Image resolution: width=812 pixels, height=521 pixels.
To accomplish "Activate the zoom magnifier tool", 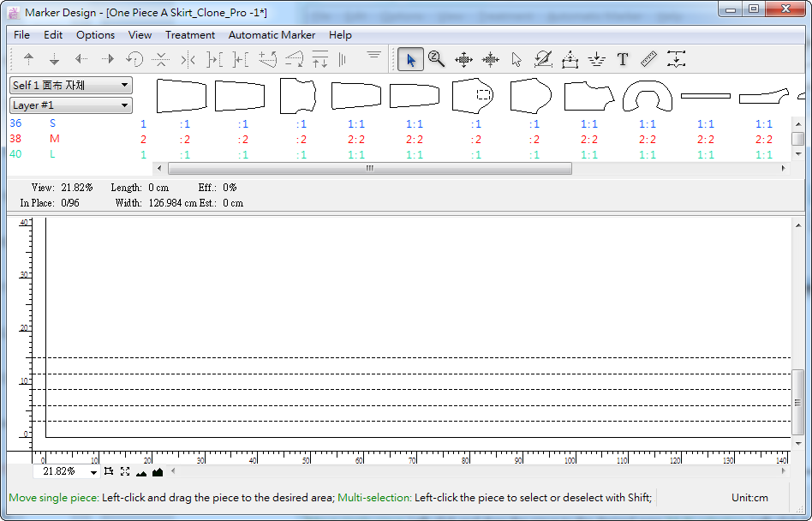I will pos(437,59).
